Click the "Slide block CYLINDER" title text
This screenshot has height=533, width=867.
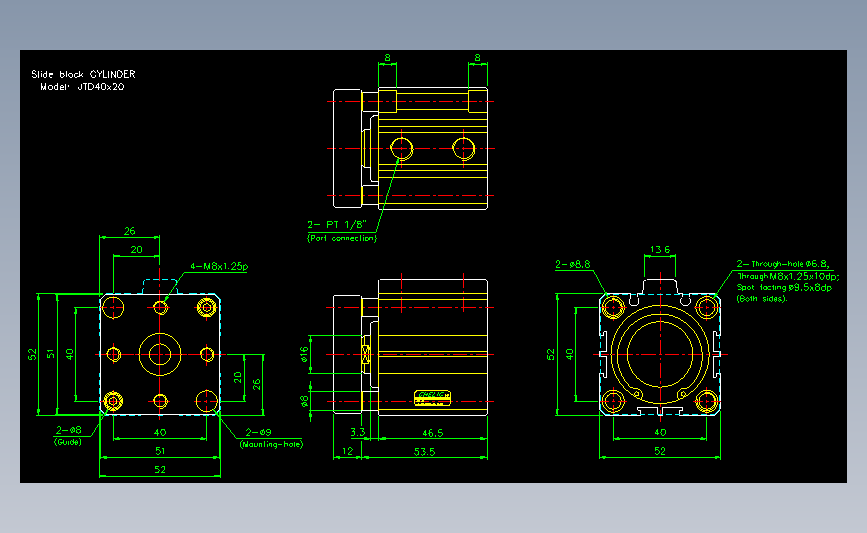point(83,74)
